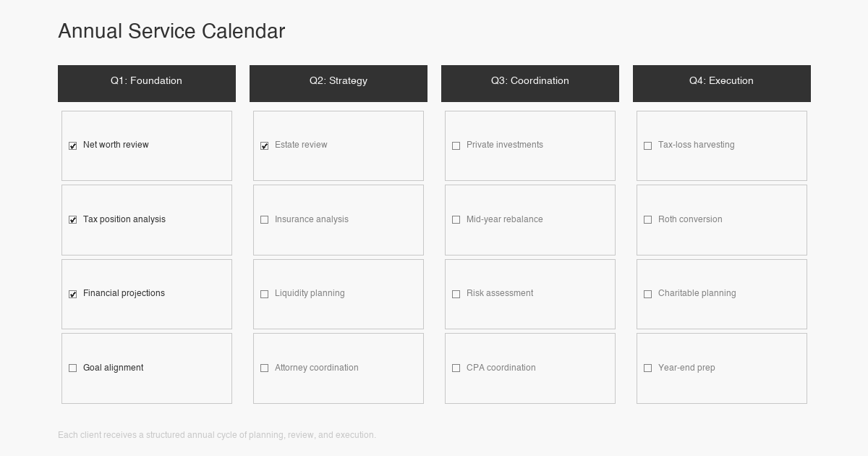Check the Goal alignment checkbox
The width and height of the screenshot is (868, 456).
(x=72, y=368)
